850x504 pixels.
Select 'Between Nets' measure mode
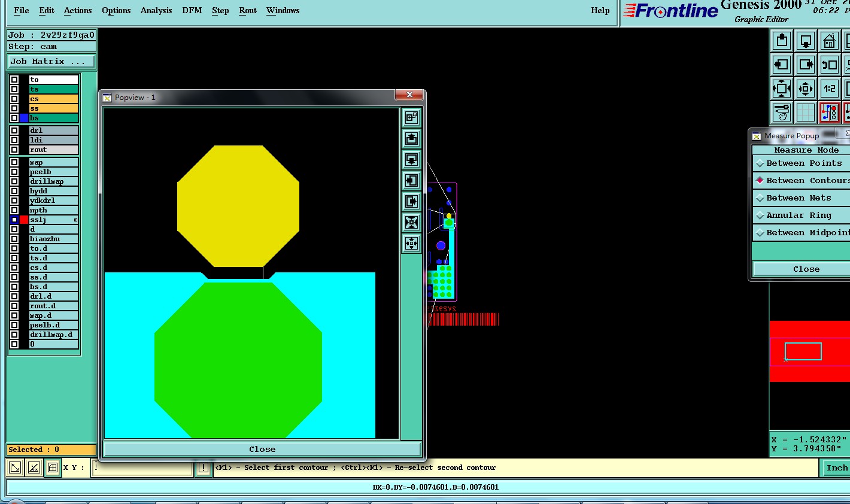click(802, 198)
